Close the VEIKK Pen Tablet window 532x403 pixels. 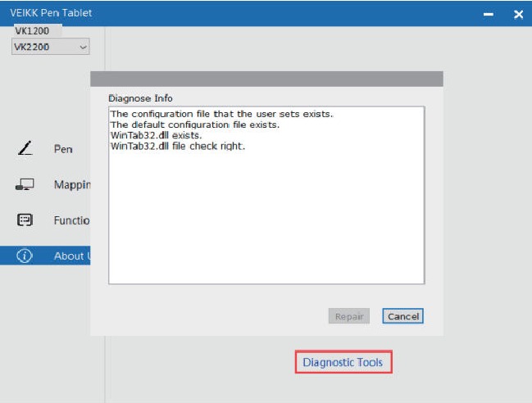[518, 14]
